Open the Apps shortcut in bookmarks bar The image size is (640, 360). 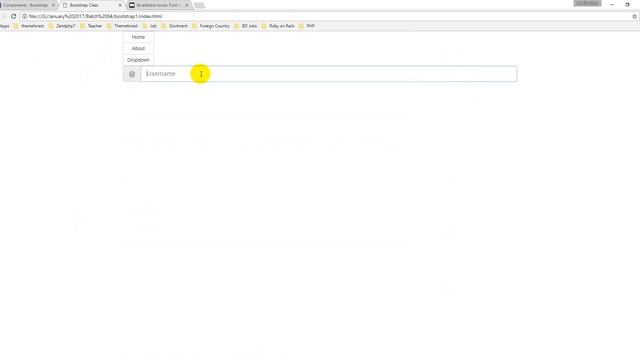pos(4,26)
